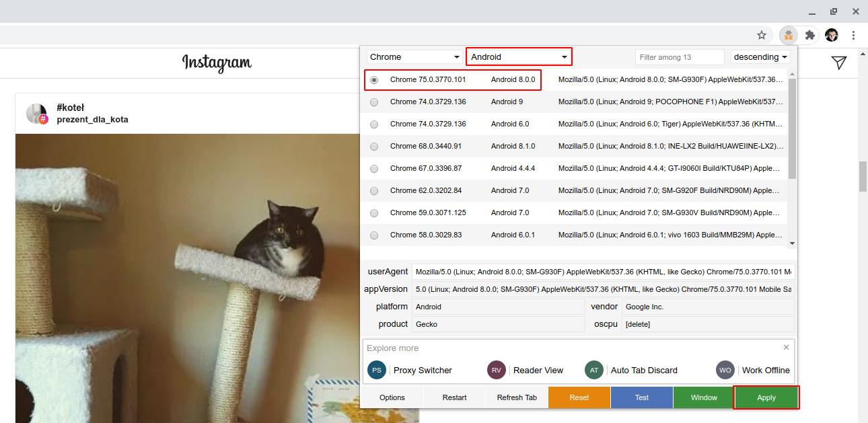The height and width of the screenshot is (423, 868).
Task: Select Chrome 68.0.3440.91 Android 8.1.0 radio
Action: 374,147
